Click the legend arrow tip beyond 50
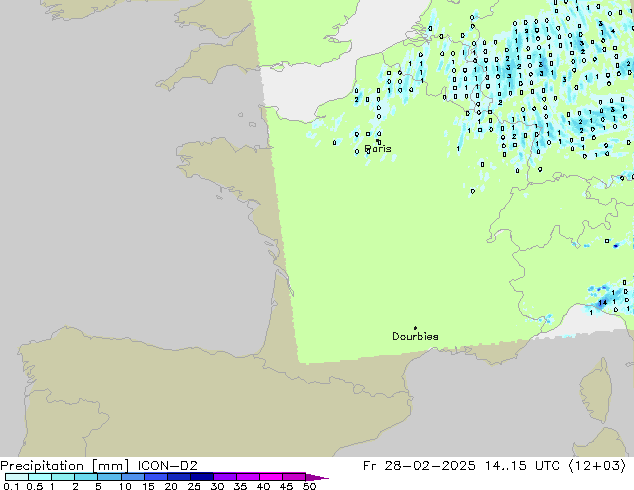Viewport: 634px width, 490px height. pos(317,477)
